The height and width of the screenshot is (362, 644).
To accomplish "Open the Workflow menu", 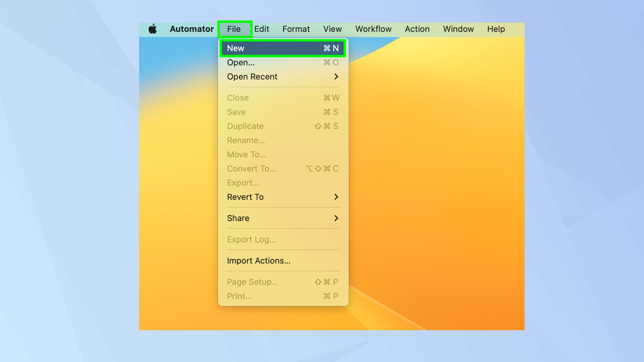I will (x=374, y=29).
